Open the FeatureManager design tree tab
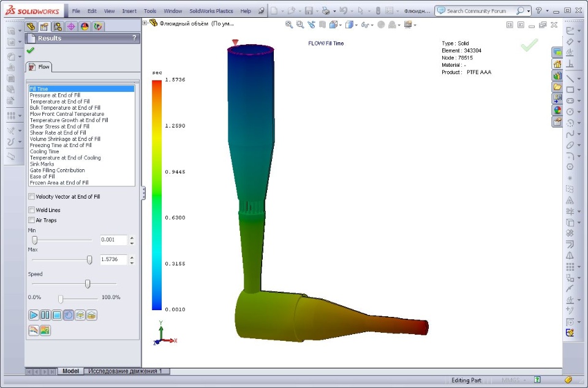 click(x=31, y=26)
